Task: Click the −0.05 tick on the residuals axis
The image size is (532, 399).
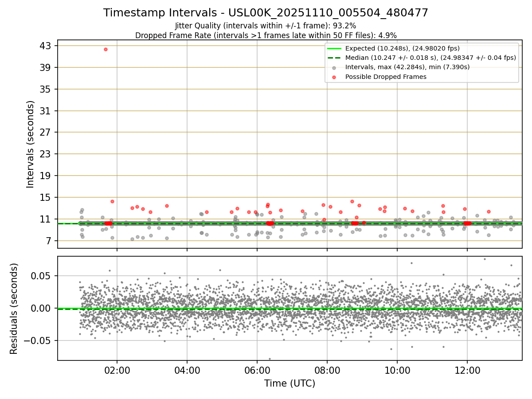Action: tap(37, 340)
